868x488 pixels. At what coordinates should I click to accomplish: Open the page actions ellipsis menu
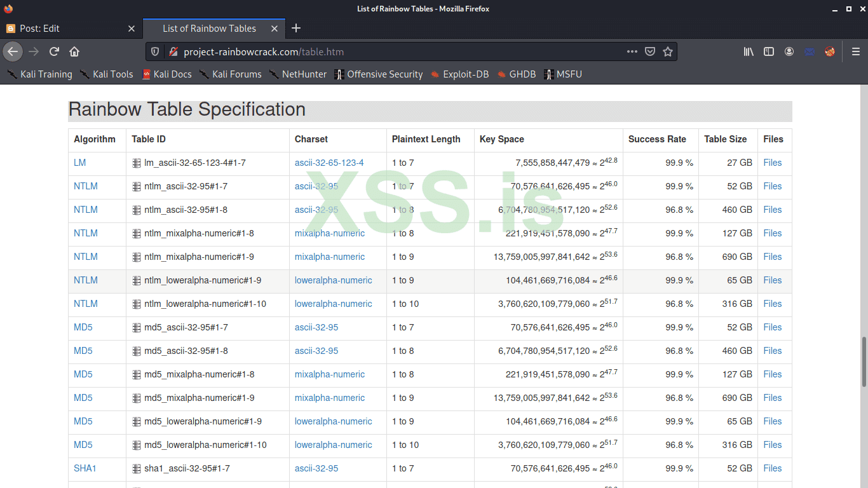(632, 51)
